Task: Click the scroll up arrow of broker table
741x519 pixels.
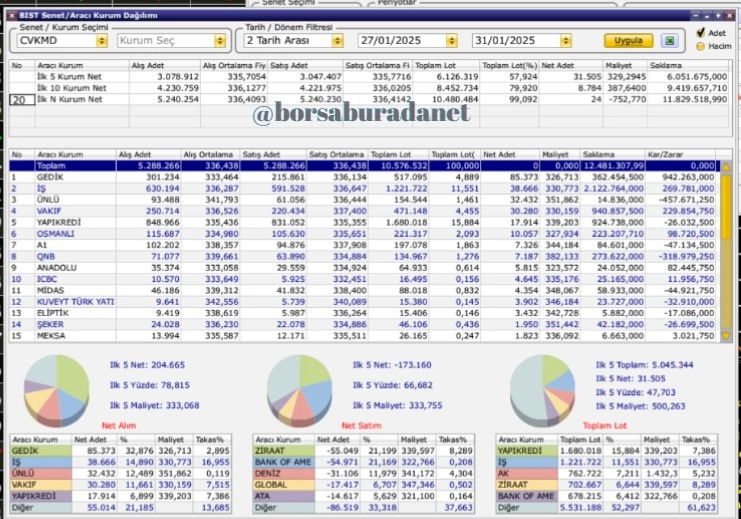Action: pyautogui.click(x=726, y=166)
